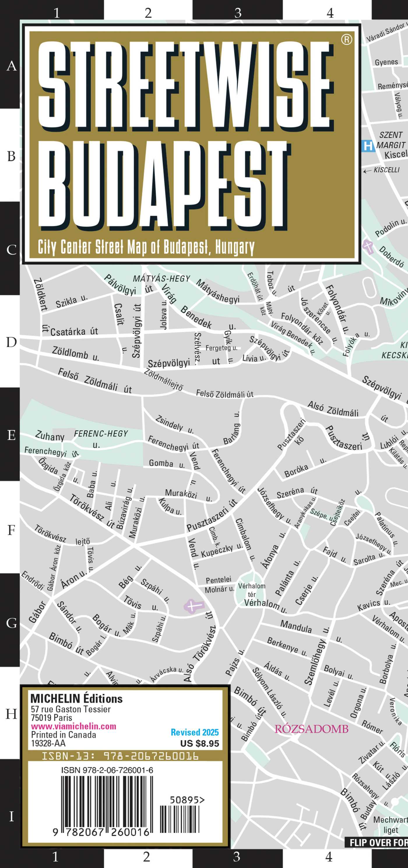Select the Gyenes street label
Image resolution: width=408 pixels, height=868 pixels.
click(x=386, y=62)
